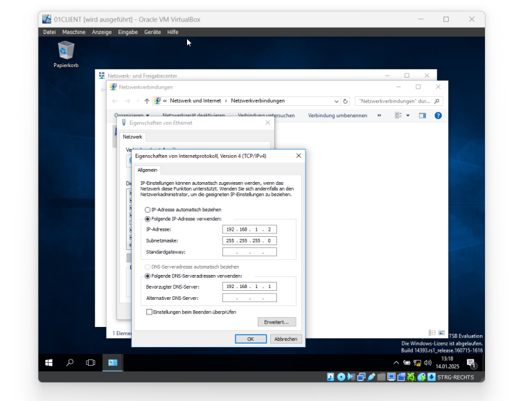
Task: Click the VirtualBox network adapter status icon
Action: coord(361,377)
